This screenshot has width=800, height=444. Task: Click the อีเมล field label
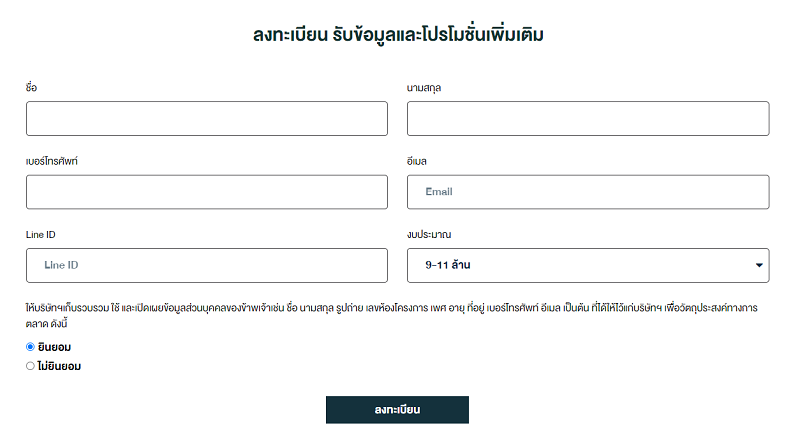416,161
